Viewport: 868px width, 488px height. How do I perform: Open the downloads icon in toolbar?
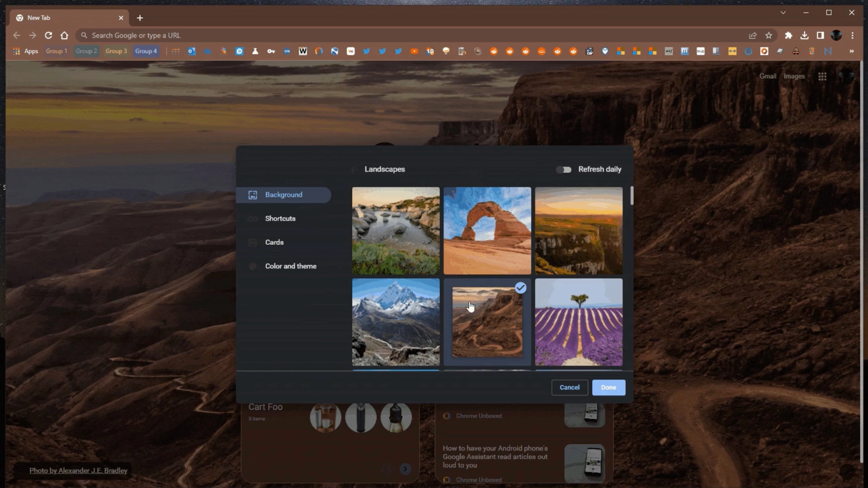coord(804,35)
